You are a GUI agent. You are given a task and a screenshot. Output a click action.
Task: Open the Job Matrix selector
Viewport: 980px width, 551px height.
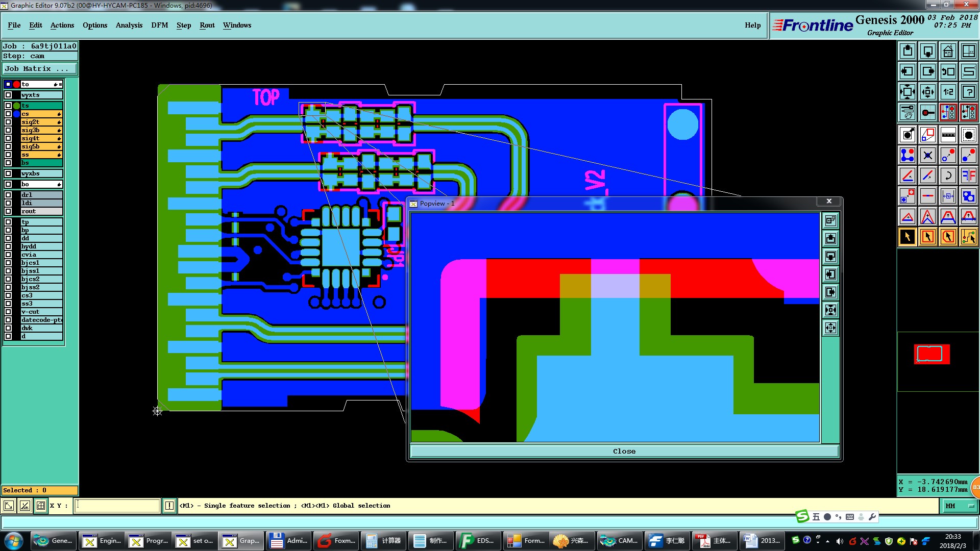39,68
